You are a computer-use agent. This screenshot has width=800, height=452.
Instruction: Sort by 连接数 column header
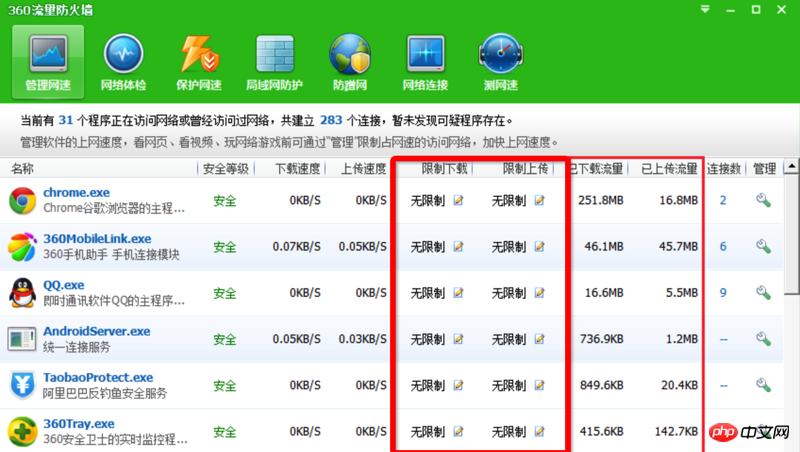coord(724,168)
